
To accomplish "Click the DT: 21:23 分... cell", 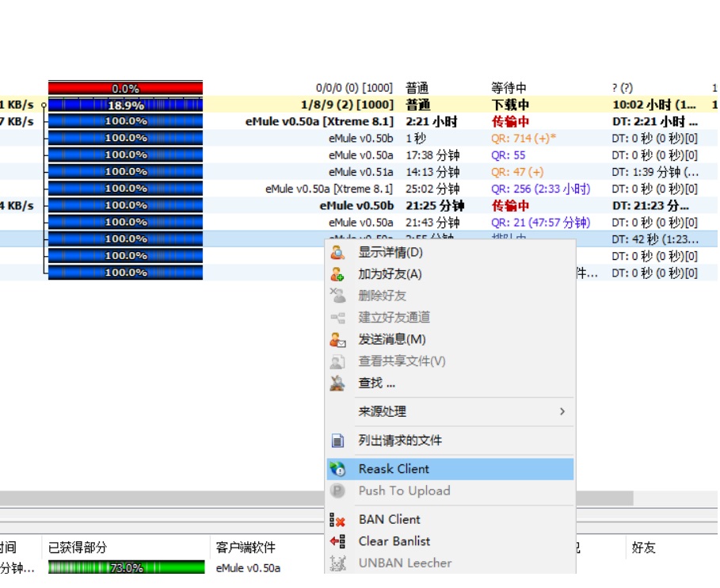I will (650, 205).
